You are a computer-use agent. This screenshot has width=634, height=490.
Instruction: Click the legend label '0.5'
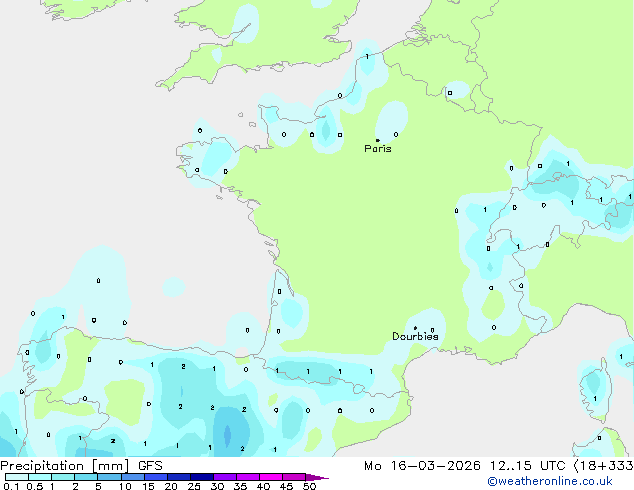(35, 486)
